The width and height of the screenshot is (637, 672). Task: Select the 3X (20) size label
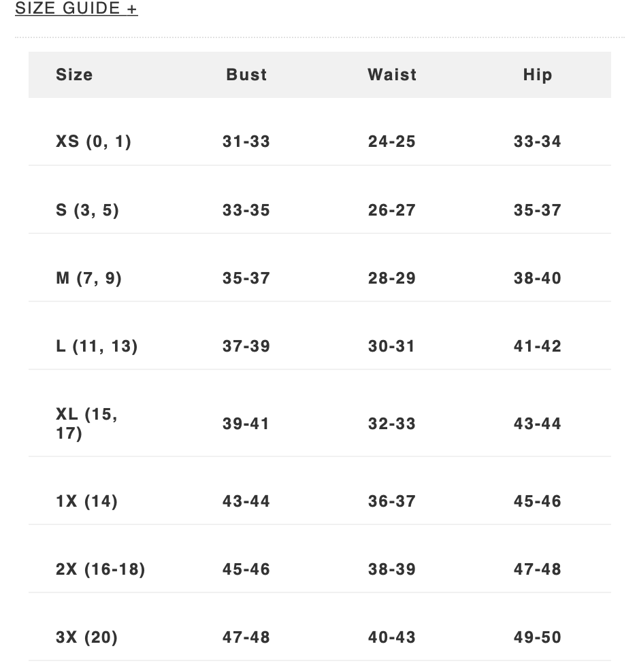click(x=86, y=637)
